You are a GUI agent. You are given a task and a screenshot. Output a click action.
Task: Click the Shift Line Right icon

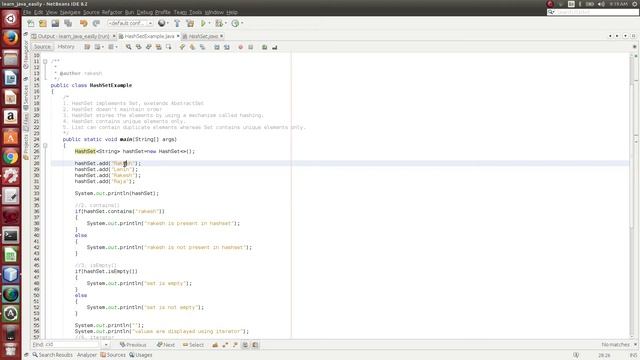pos(227,47)
